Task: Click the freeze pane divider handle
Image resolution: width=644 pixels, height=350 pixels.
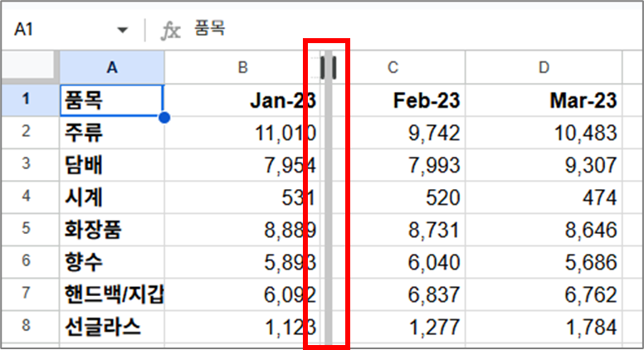Action: tap(328, 68)
